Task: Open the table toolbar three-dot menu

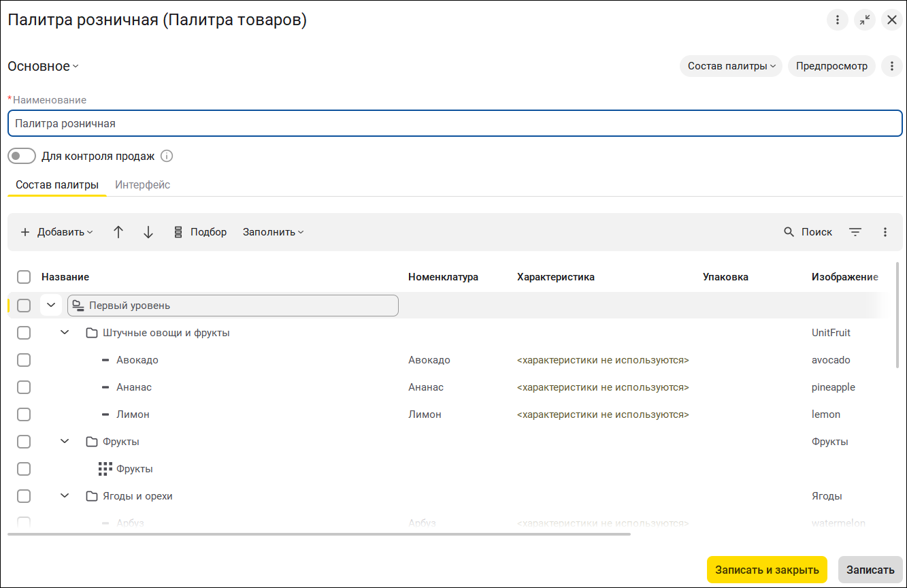Action: coord(885,232)
